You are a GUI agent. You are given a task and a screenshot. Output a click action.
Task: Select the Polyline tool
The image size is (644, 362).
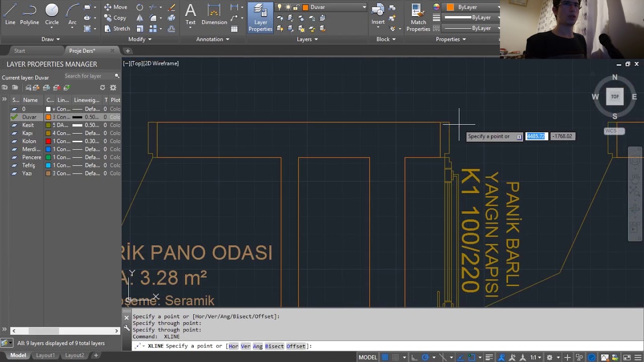[x=29, y=14]
